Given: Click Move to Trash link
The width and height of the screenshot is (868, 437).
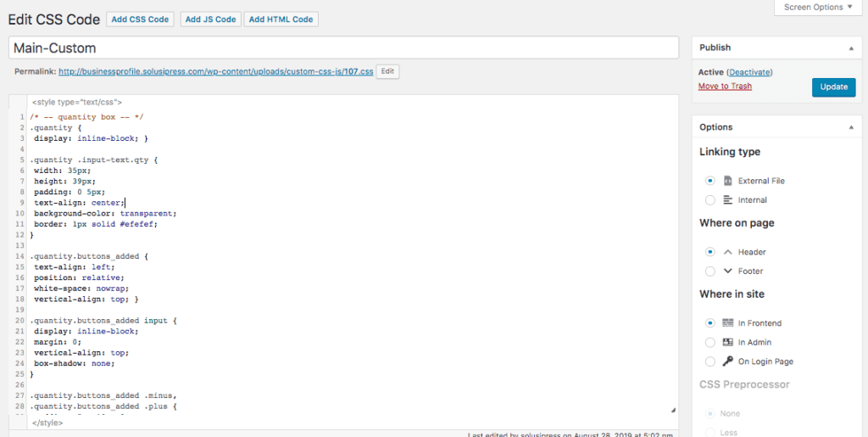Looking at the screenshot, I should [x=725, y=87].
